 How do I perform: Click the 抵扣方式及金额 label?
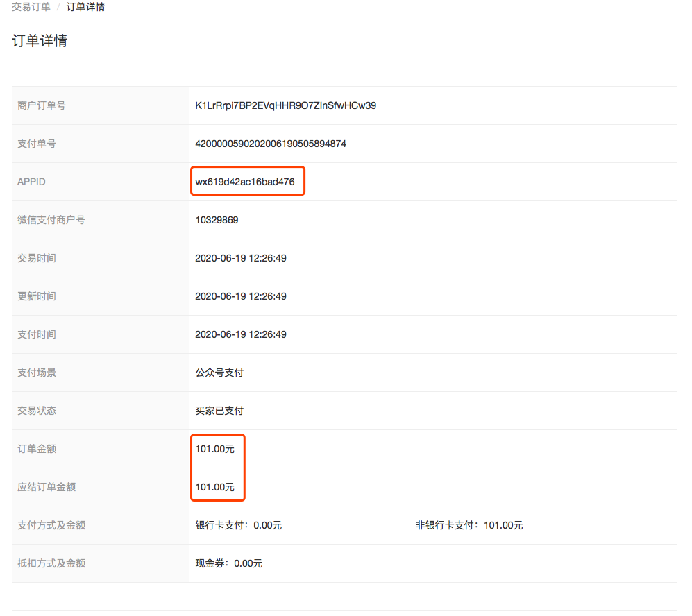click(x=51, y=563)
